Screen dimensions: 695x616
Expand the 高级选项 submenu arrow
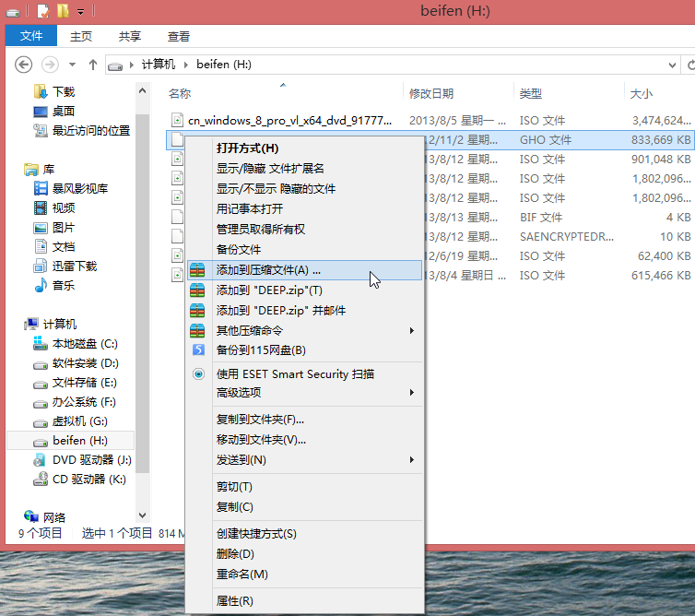tap(412, 392)
